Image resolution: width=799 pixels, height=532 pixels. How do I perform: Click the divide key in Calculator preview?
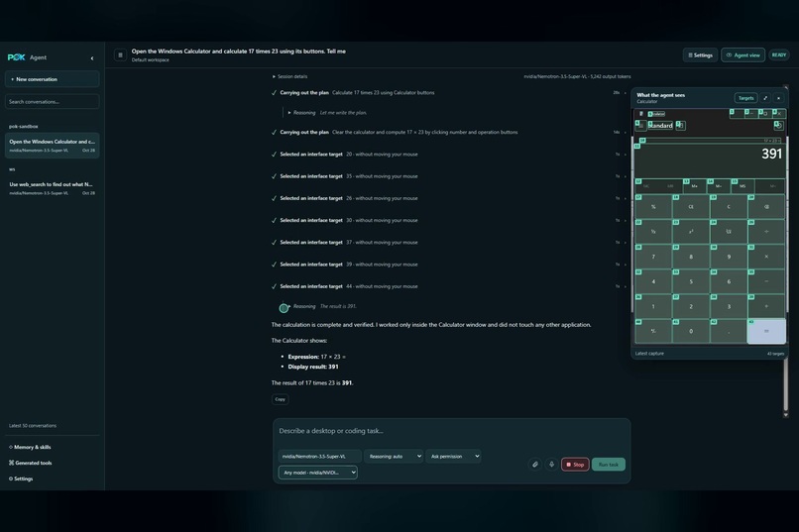click(766, 232)
